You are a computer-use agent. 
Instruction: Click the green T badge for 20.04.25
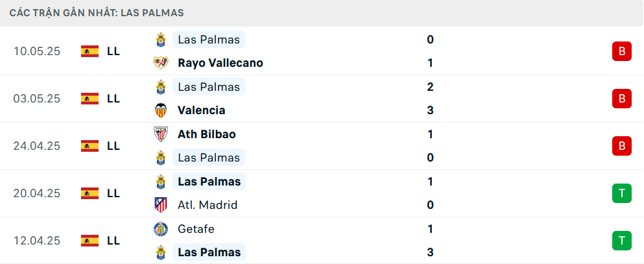click(x=621, y=193)
